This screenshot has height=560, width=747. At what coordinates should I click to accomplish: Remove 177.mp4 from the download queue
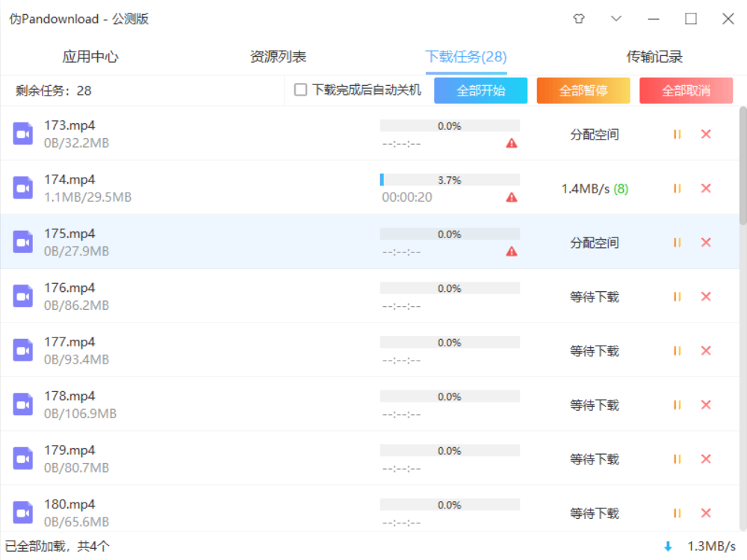pos(705,350)
